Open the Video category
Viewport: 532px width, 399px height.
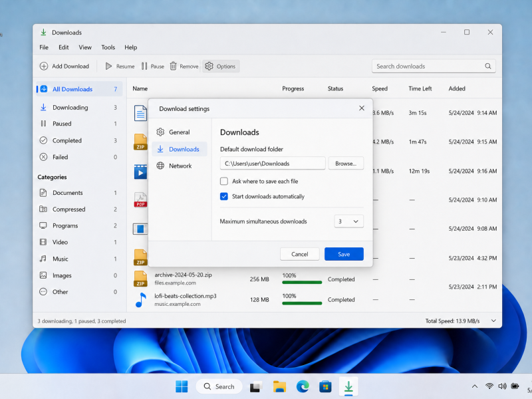pos(79,242)
